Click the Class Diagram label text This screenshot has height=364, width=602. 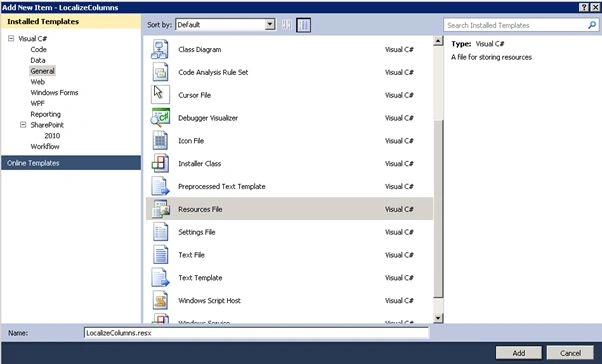click(x=200, y=49)
